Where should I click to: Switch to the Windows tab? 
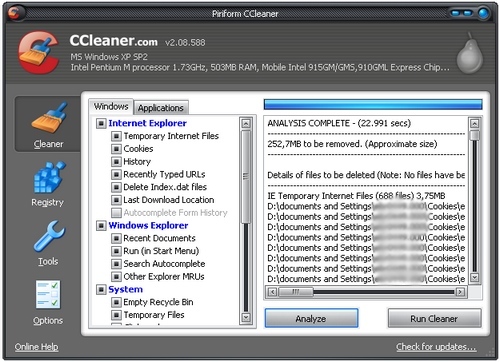click(x=111, y=107)
